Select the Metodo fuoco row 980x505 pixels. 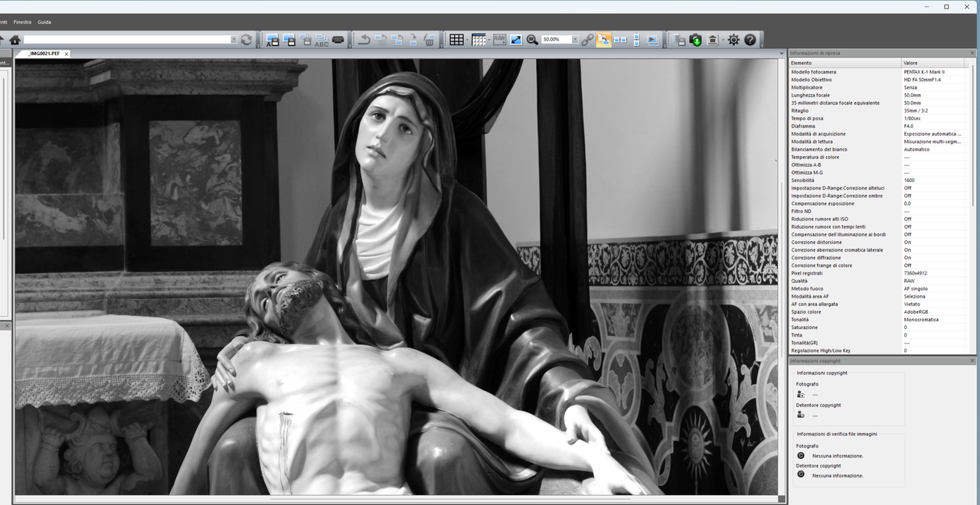point(879,288)
